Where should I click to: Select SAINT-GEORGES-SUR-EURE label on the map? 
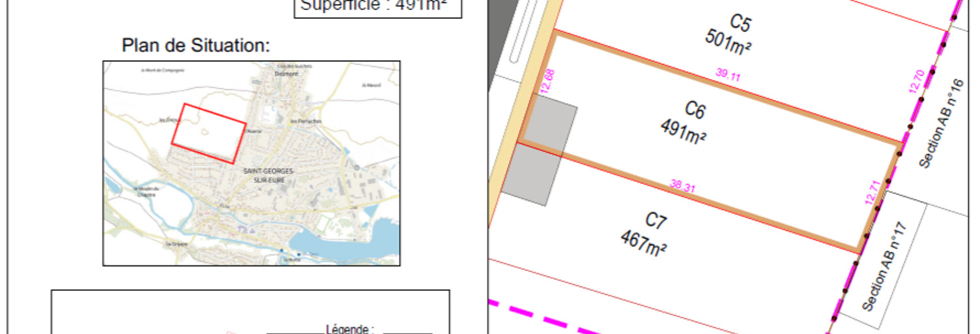tap(268, 175)
